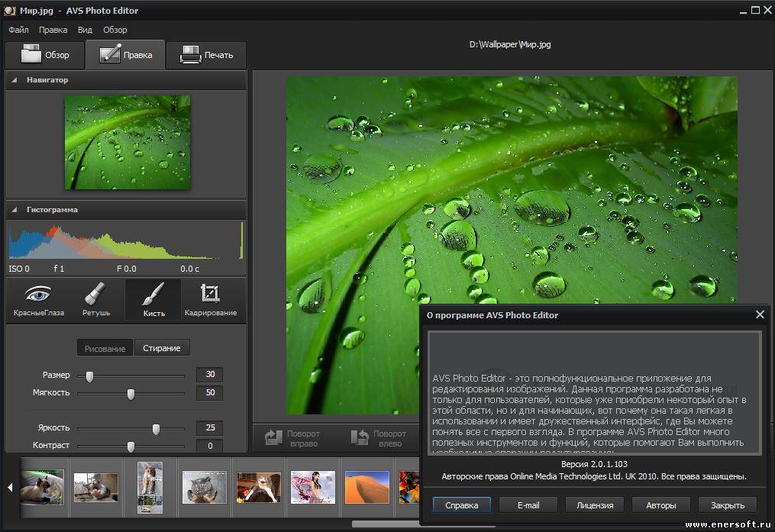Click the E-mail button
The height and width of the screenshot is (532, 775).
tap(528, 505)
